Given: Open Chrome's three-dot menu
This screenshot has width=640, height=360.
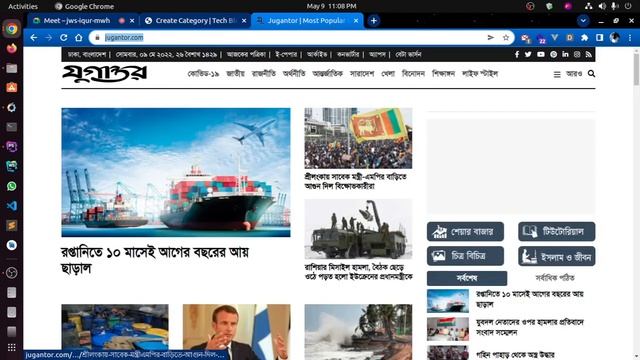Looking at the screenshot, I should click(x=630, y=38).
